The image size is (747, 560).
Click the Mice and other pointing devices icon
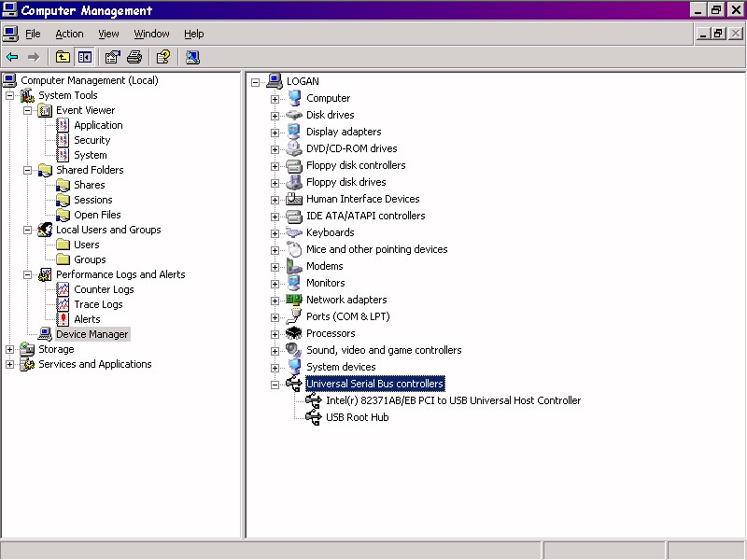click(294, 249)
